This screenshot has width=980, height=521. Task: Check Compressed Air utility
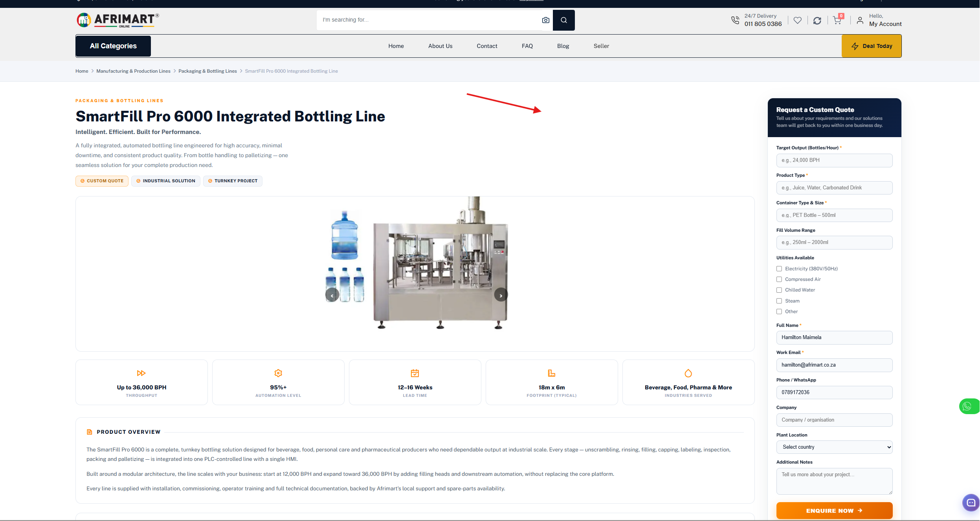[779, 279]
